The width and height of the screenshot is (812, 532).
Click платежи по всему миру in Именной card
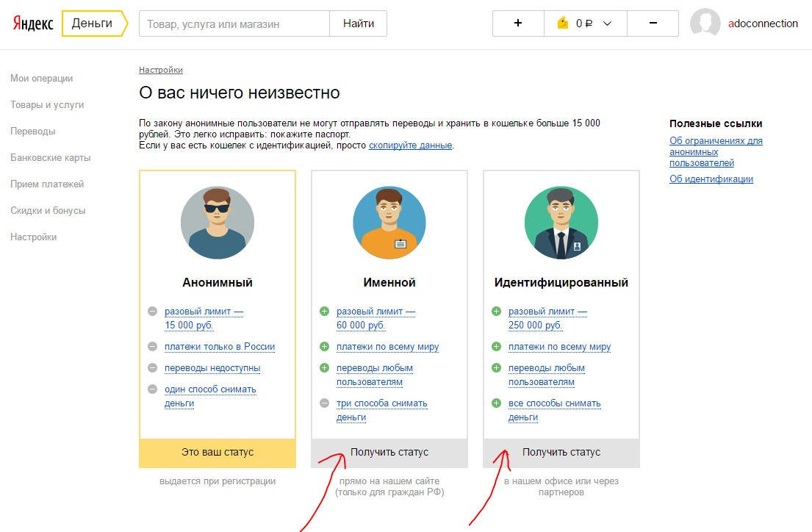tap(388, 347)
